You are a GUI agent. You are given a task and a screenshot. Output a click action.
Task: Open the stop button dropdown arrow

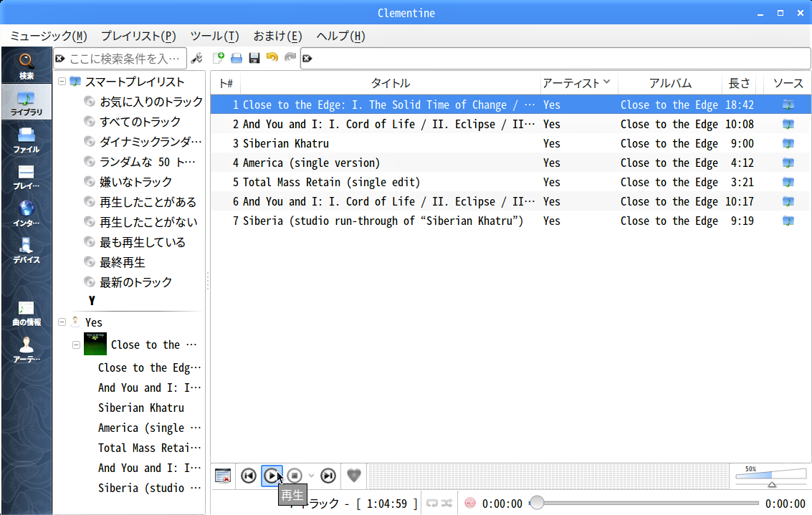click(311, 476)
